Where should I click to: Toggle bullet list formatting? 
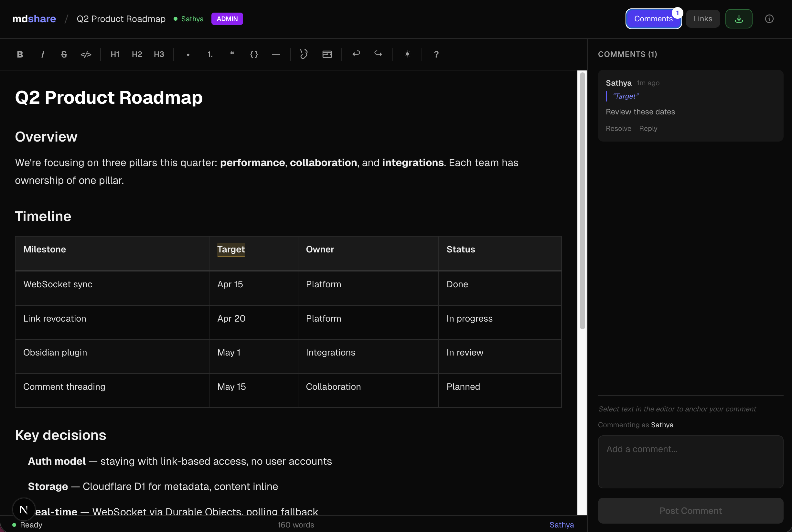pyautogui.click(x=187, y=54)
